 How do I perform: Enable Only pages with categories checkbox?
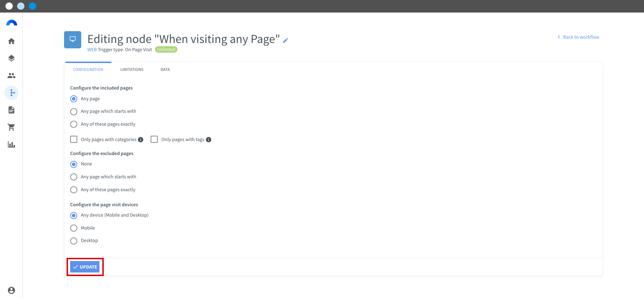74,139
